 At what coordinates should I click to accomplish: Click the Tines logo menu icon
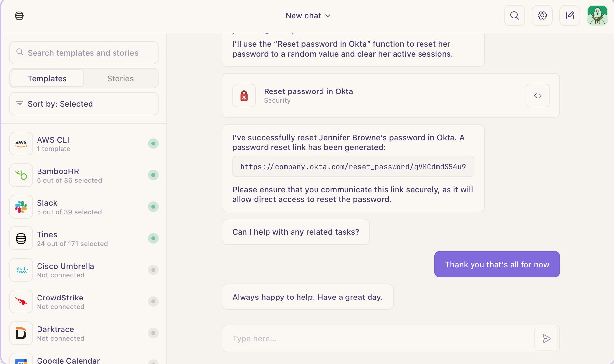pyautogui.click(x=19, y=16)
